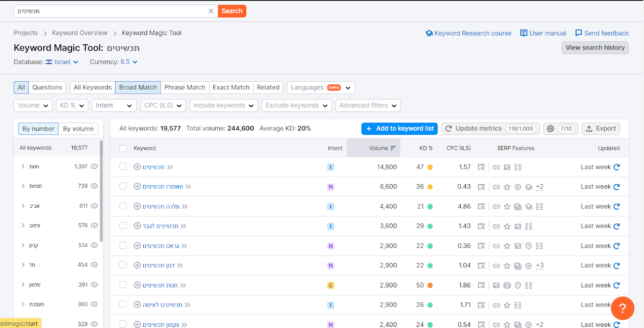Click the keyword groups sidebar scrollbar
This screenshot has width=644, height=328.
click(x=101, y=191)
